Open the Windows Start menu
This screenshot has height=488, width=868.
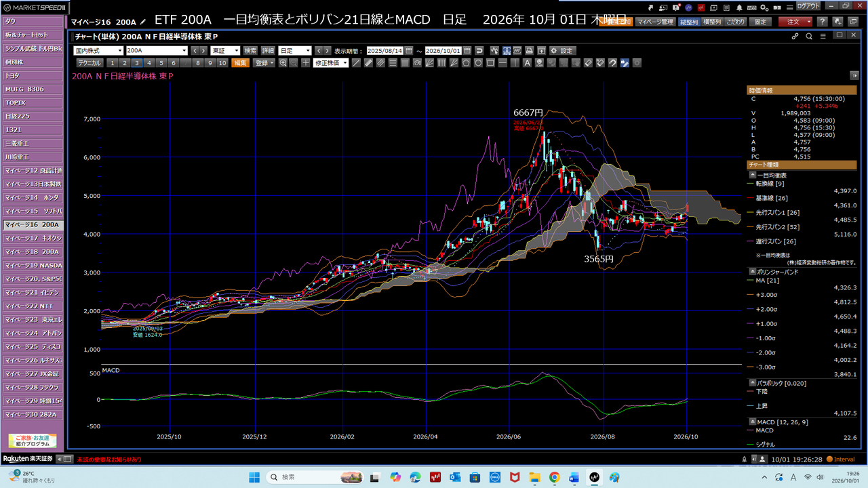[254, 477]
